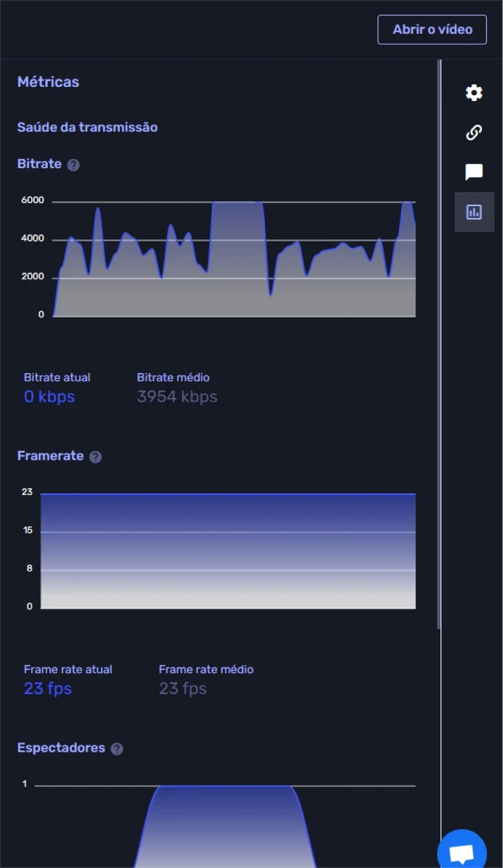Click the Saúde da transmissão heading
Viewport: 503px width, 868px height.
87,127
